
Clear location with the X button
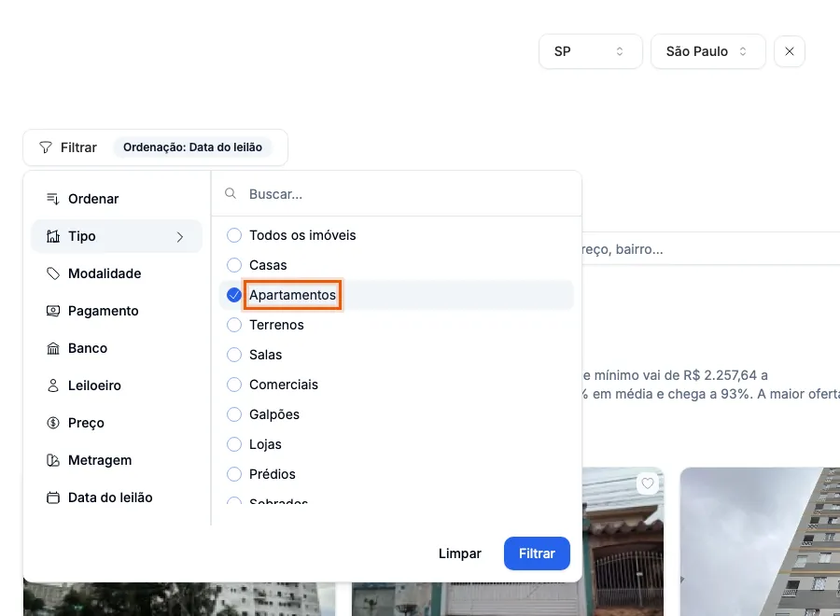[x=789, y=51]
